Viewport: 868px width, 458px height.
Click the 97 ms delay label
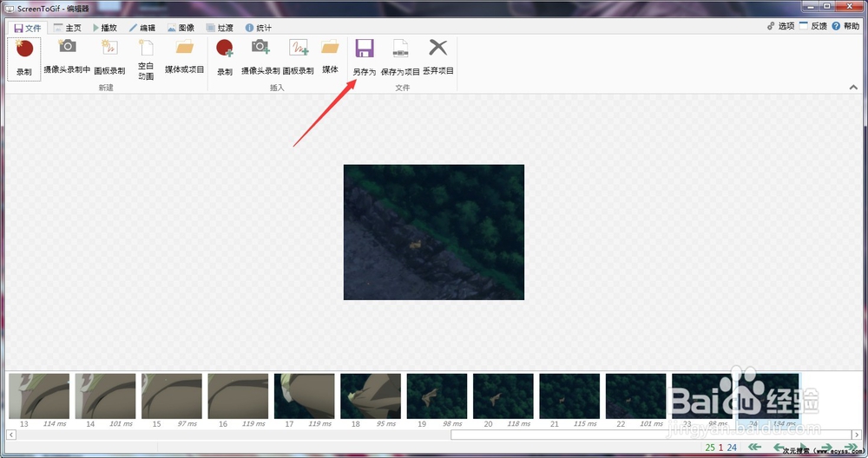[187, 423]
